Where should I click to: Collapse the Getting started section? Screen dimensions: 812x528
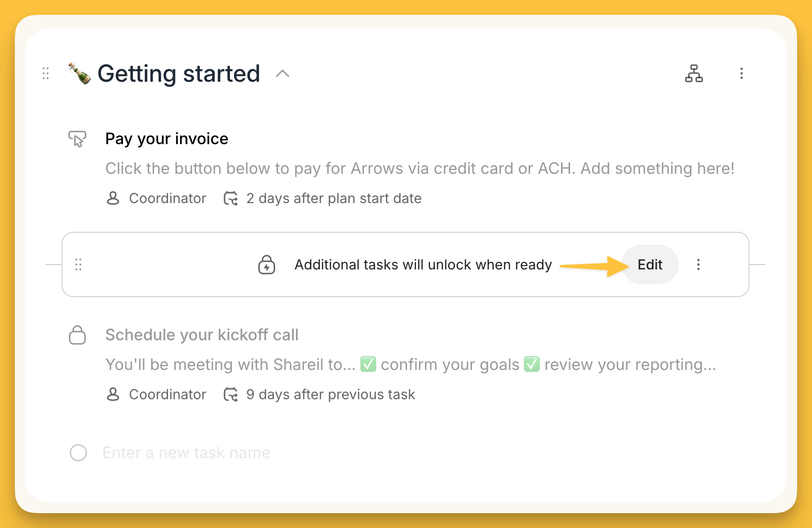click(x=283, y=74)
